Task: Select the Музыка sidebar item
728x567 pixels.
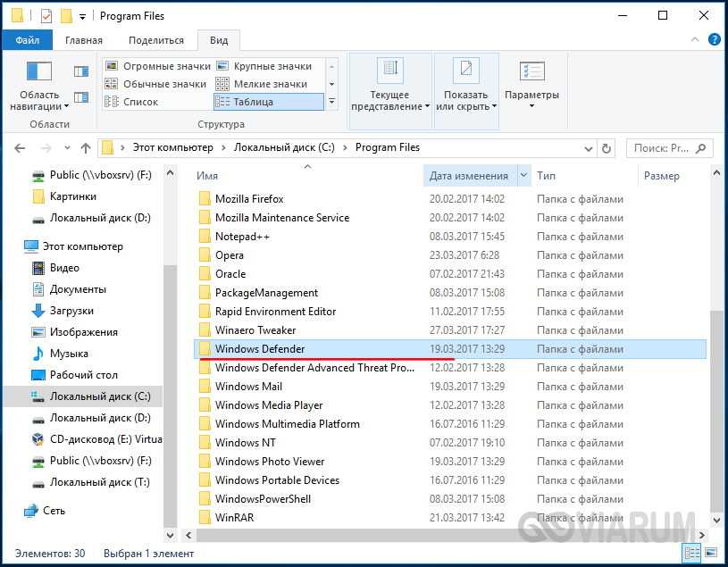Action: point(68,354)
